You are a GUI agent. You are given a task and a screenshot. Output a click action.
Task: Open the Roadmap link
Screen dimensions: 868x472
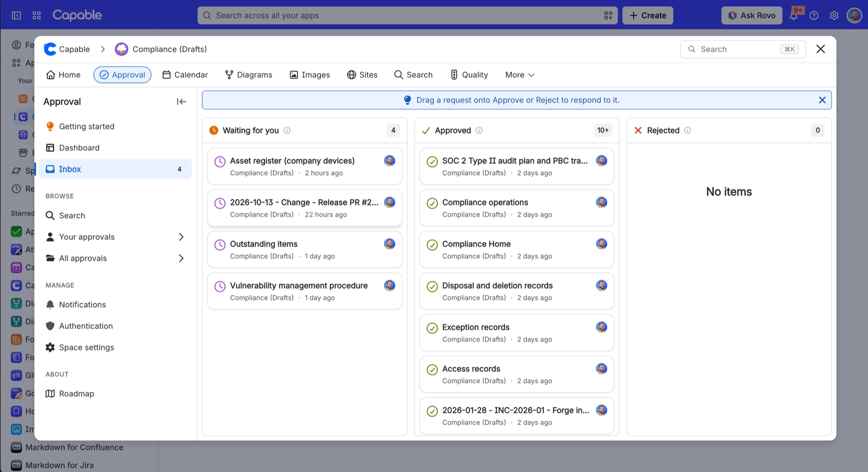pos(115,393)
